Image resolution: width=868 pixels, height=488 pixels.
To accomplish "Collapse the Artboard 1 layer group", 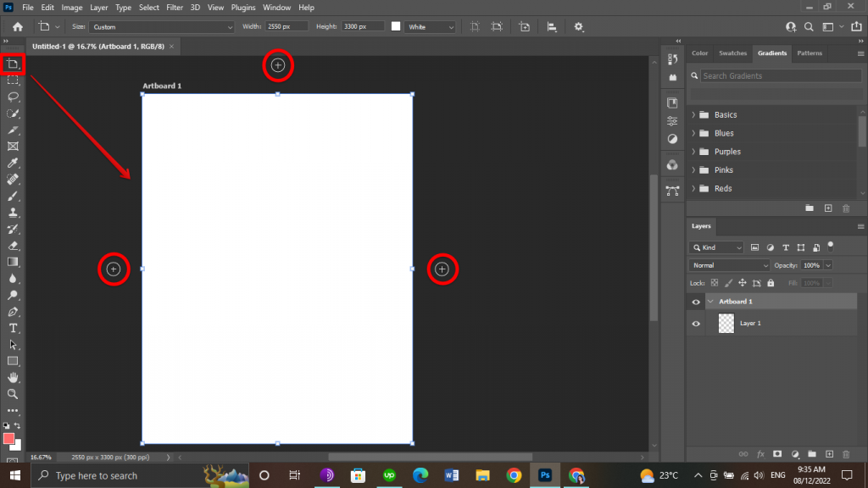I will coord(710,301).
